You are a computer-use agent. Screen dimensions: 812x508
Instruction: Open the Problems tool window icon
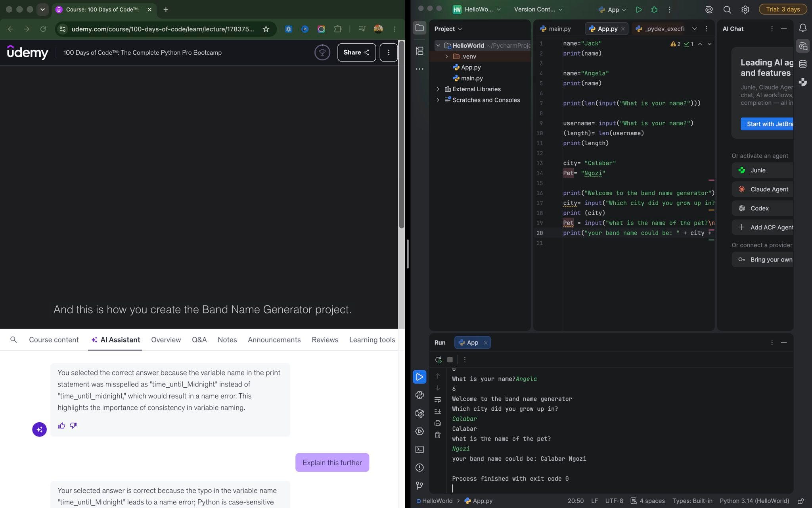(419, 468)
